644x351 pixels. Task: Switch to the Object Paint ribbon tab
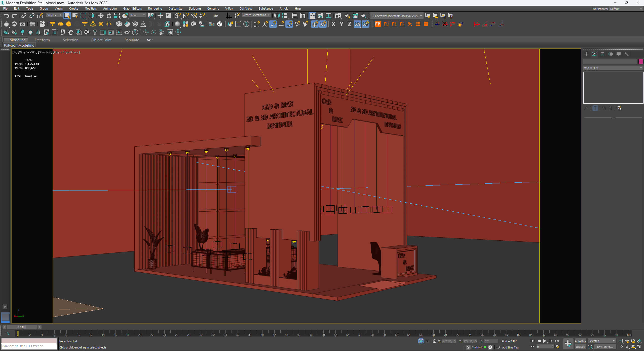click(x=101, y=40)
